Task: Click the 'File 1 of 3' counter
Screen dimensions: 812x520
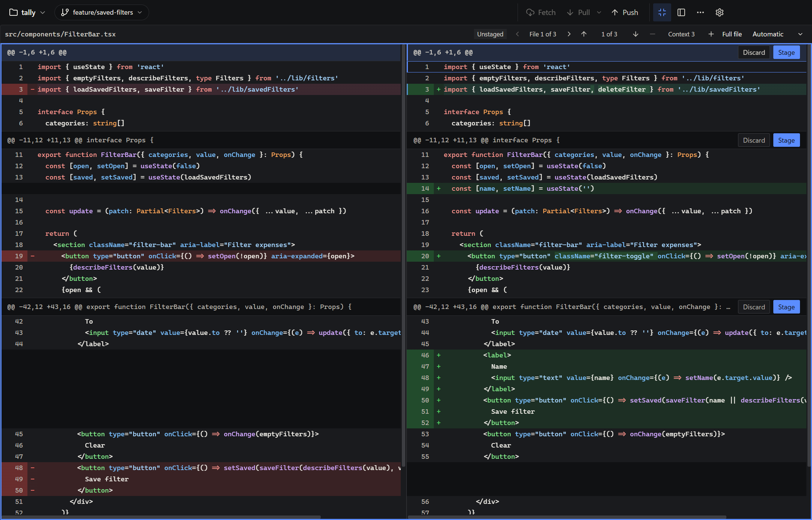Action: point(543,34)
